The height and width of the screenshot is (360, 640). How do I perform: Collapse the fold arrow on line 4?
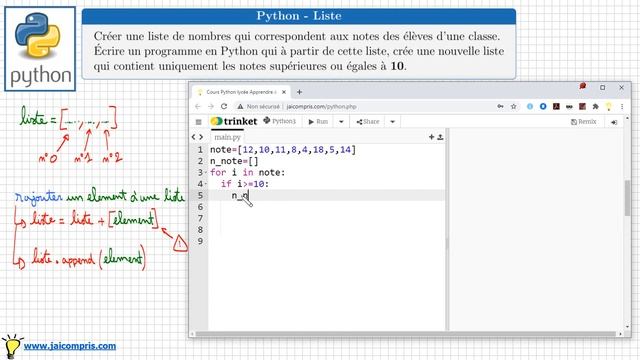(206, 184)
